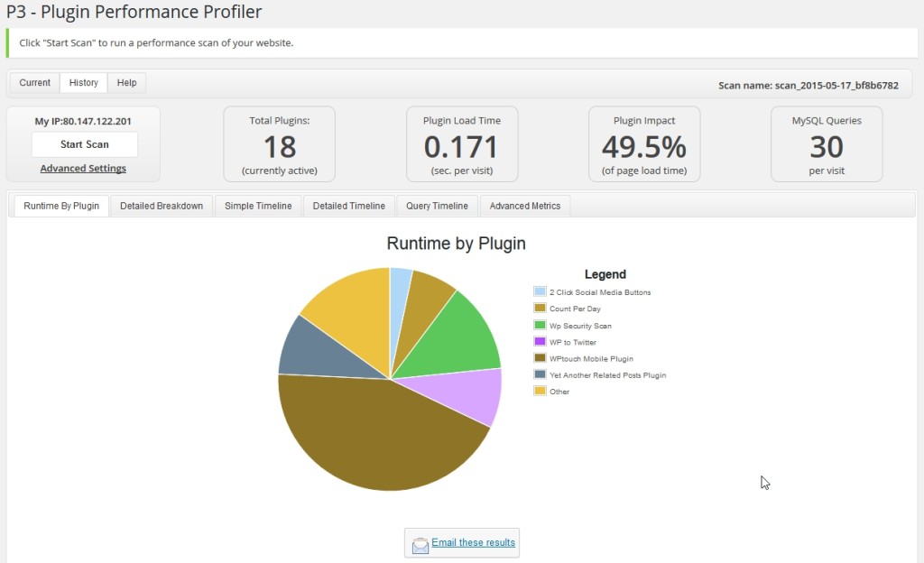The image size is (924, 563).
Task: Select the Current tab
Action: 35,83
